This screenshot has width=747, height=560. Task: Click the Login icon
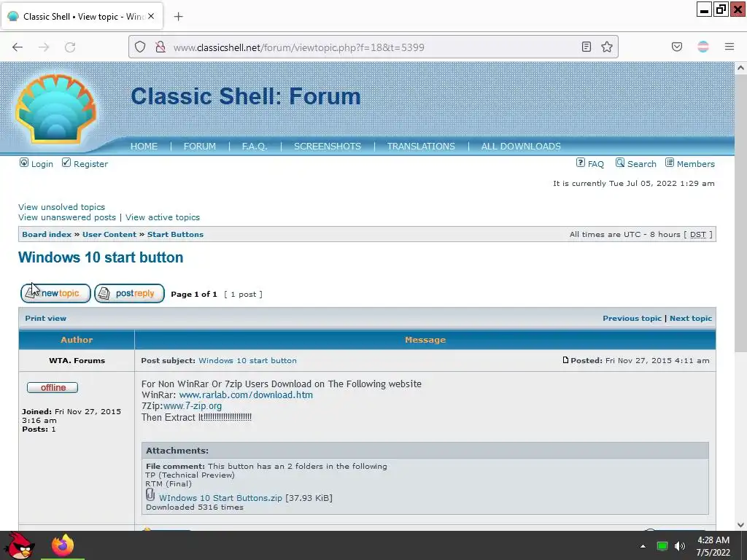coord(24,163)
